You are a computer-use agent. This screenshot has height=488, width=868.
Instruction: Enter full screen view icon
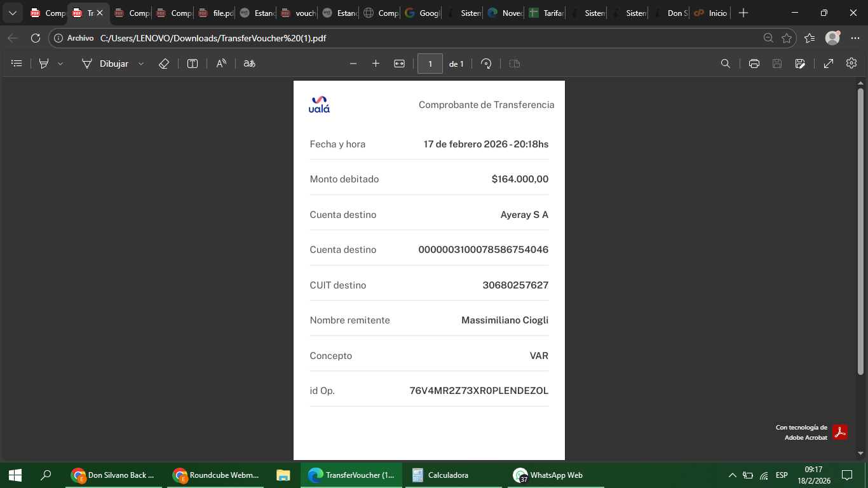click(829, 64)
